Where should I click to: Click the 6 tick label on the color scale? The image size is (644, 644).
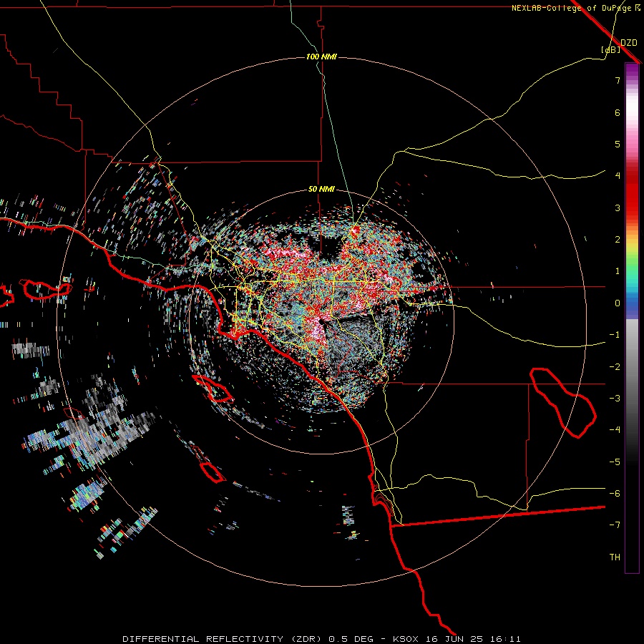point(618,112)
